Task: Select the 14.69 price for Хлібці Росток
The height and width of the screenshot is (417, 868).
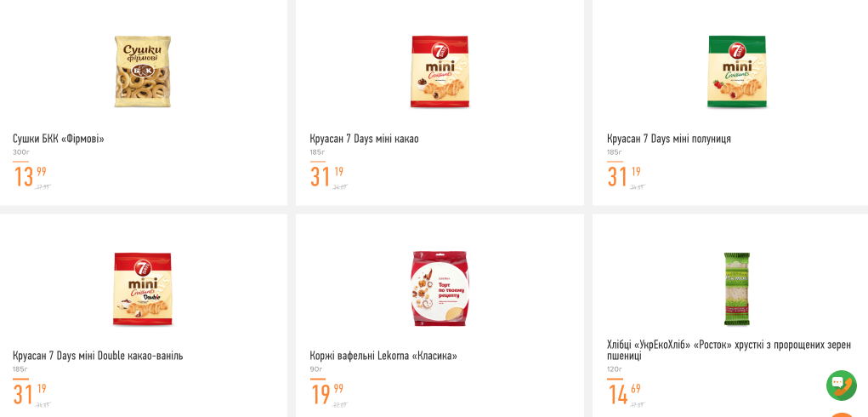Action: coord(623,393)
